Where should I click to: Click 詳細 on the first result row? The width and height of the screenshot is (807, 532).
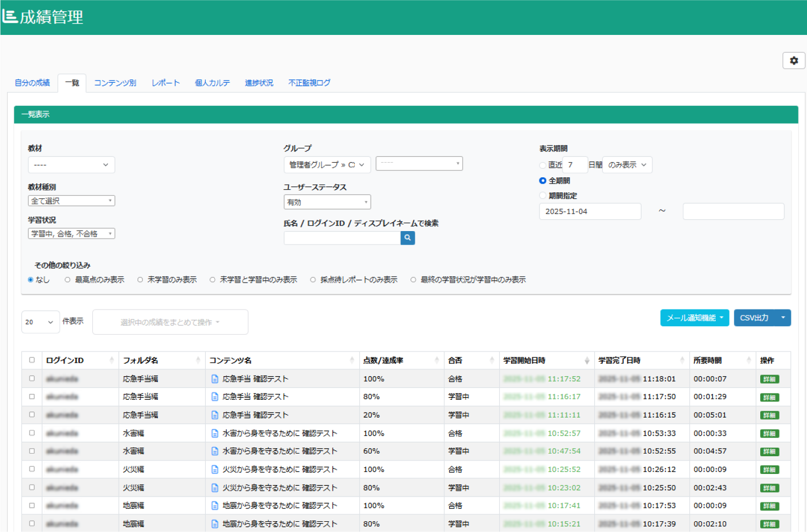(x=769, y=379)
